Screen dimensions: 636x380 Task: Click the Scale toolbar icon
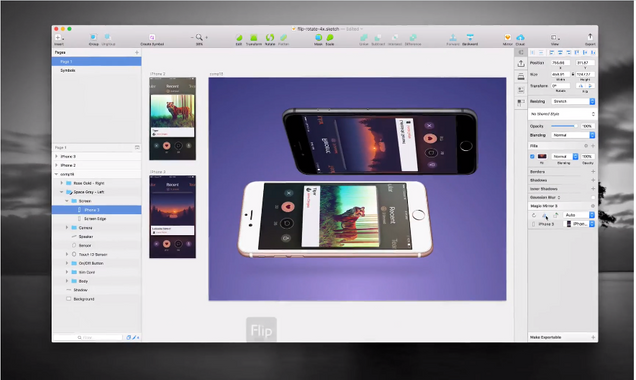330,37
